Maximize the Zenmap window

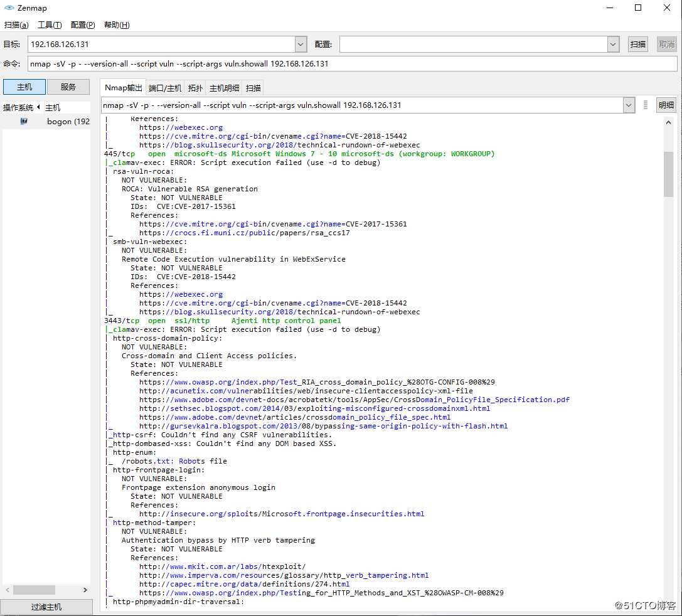click(638, 8)
